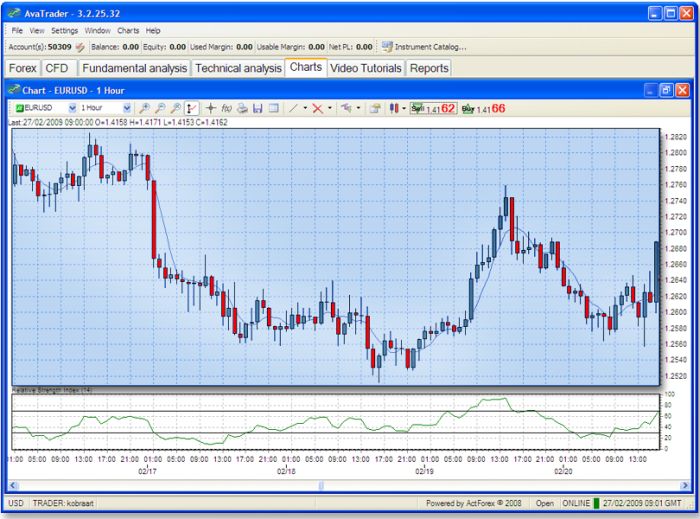Click the crosshair cursor tool

(210, 108)
